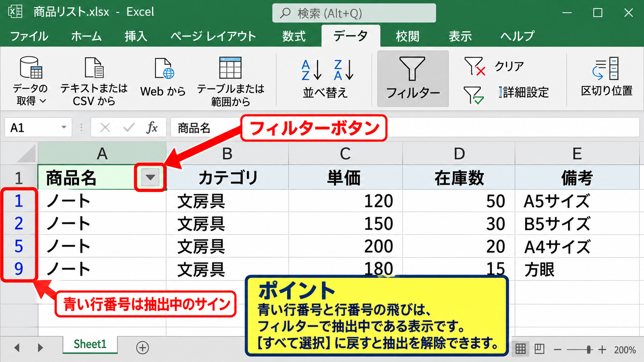Screen dimensions: 644x362
Task: Select the Sheet1 sheet tab
Action: tap(90, 344)
